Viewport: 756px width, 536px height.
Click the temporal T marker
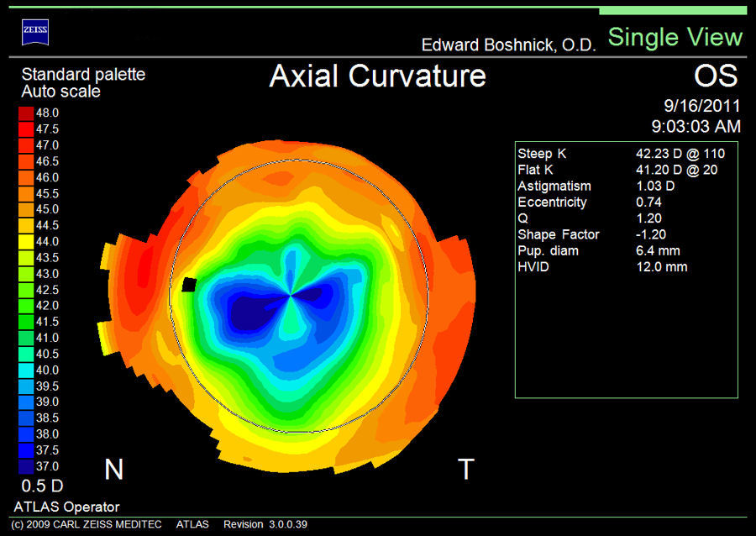465,469
